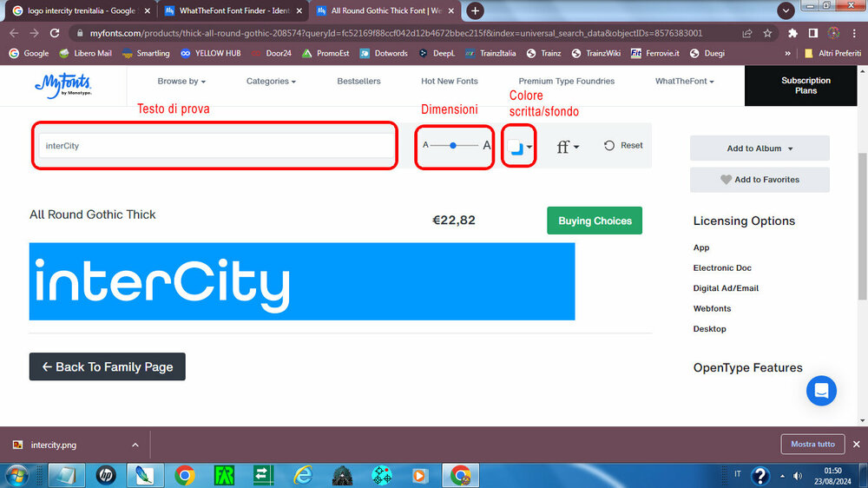The height and width of the screenshot is (488, 868).
Task: Click Back To Family Page
Action: click(x=108, y=366)
